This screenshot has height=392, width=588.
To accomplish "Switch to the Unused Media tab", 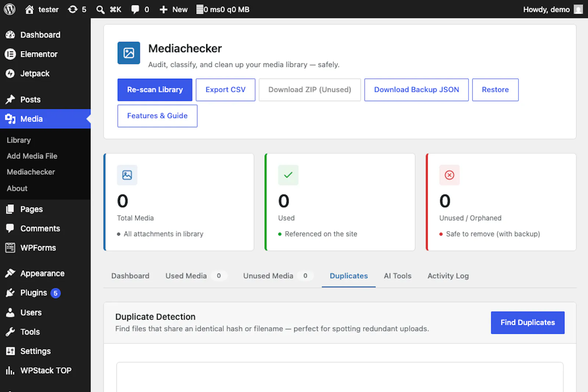I will (x=278, y=276).
